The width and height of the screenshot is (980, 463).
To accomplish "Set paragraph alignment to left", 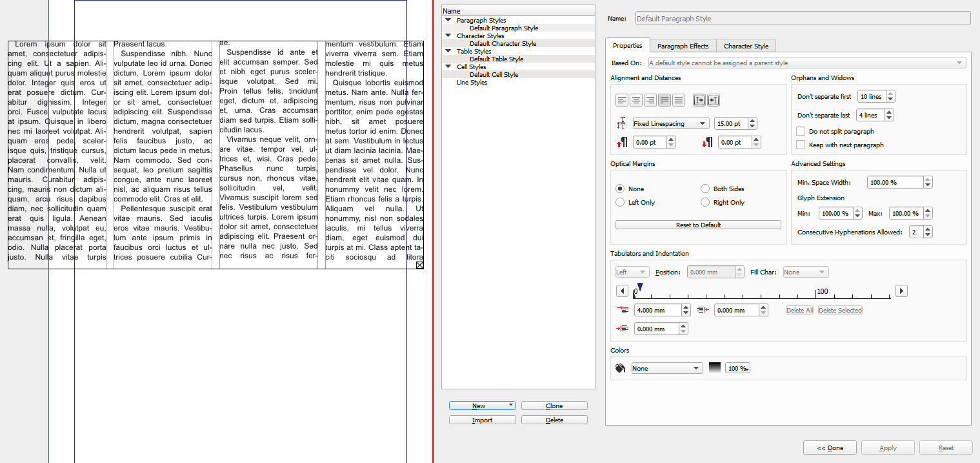I will (x=621, y=100).
